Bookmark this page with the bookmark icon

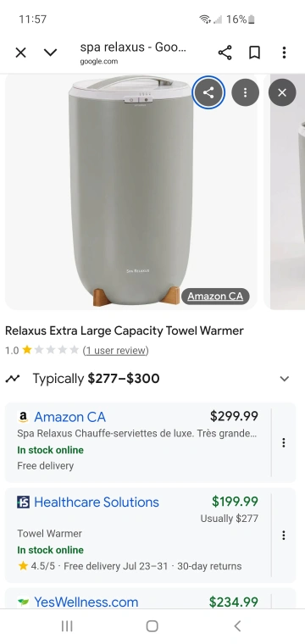[254, 53]
